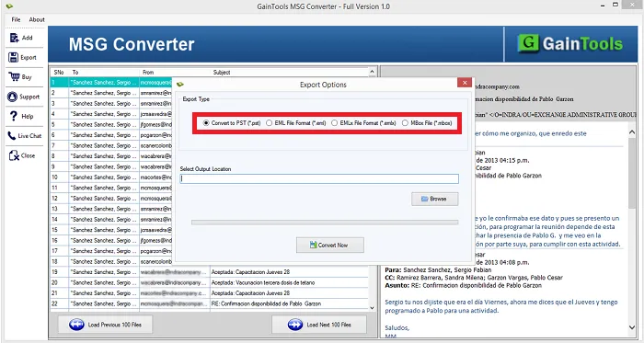The image size is (644, 343).
Task: Maximize the GainTools window
Action: pyautogui.click(x=615, y=5)
